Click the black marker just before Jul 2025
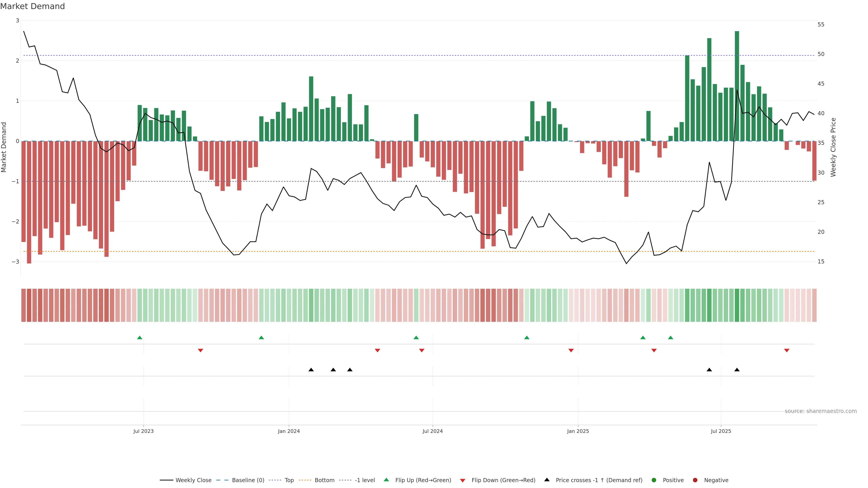Screen dimensions: 868x488 (x=709, y=370)
